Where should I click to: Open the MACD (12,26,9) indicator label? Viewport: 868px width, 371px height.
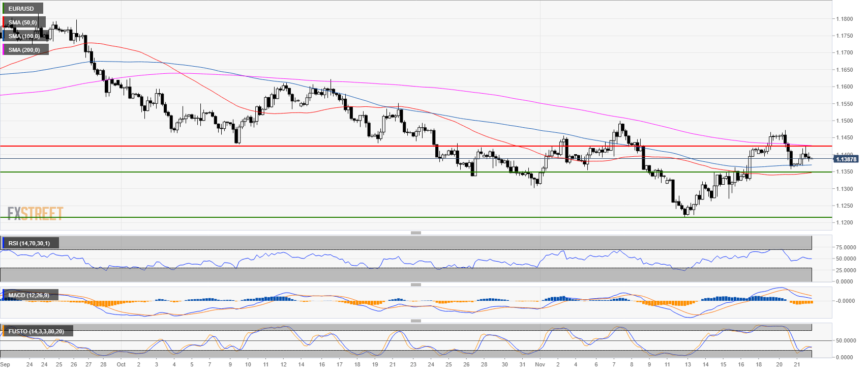29,295
